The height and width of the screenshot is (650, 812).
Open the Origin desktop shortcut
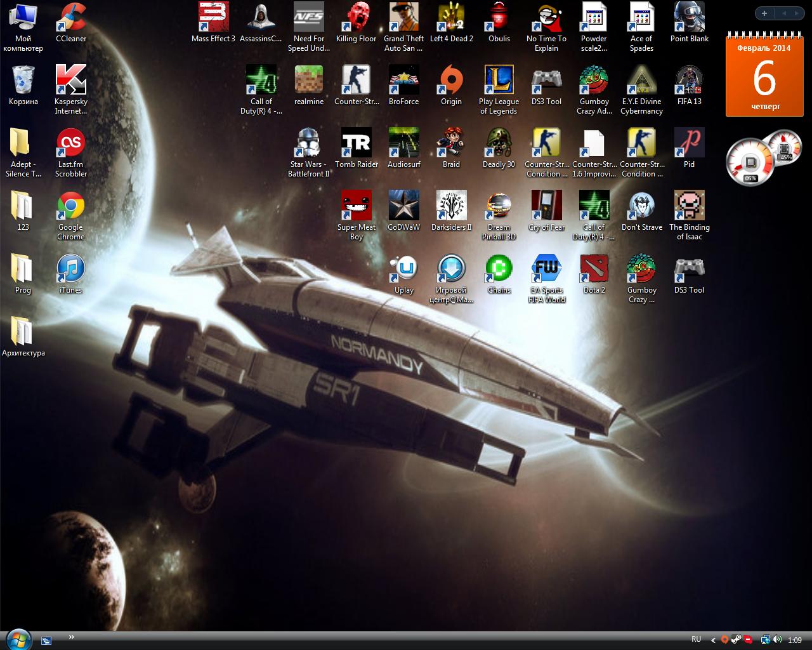pos(451,81)
